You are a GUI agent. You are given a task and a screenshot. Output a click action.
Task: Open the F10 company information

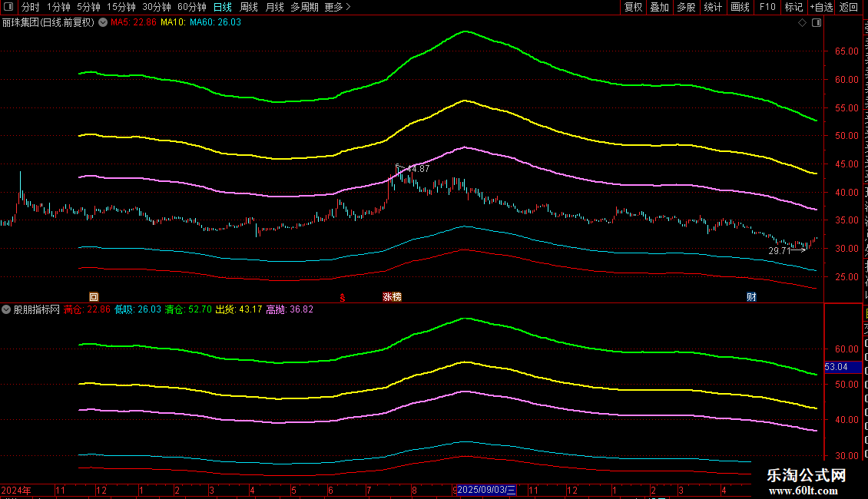767,7
